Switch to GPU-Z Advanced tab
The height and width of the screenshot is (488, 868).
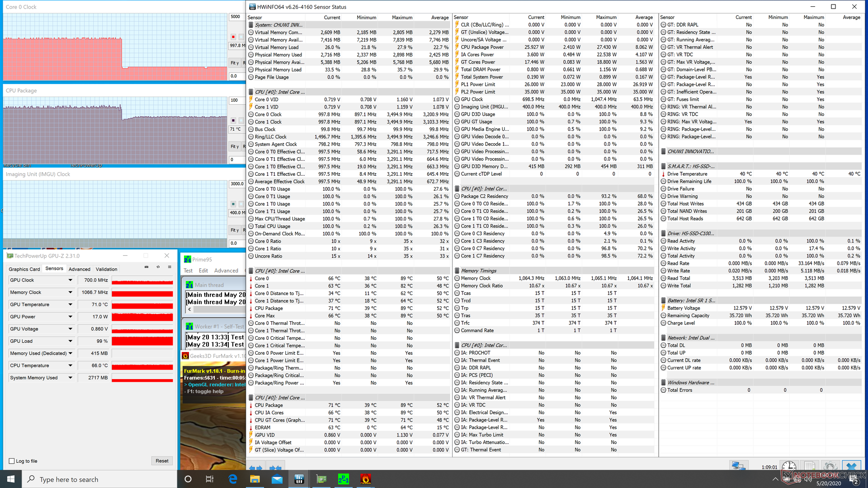pos(80,269)
